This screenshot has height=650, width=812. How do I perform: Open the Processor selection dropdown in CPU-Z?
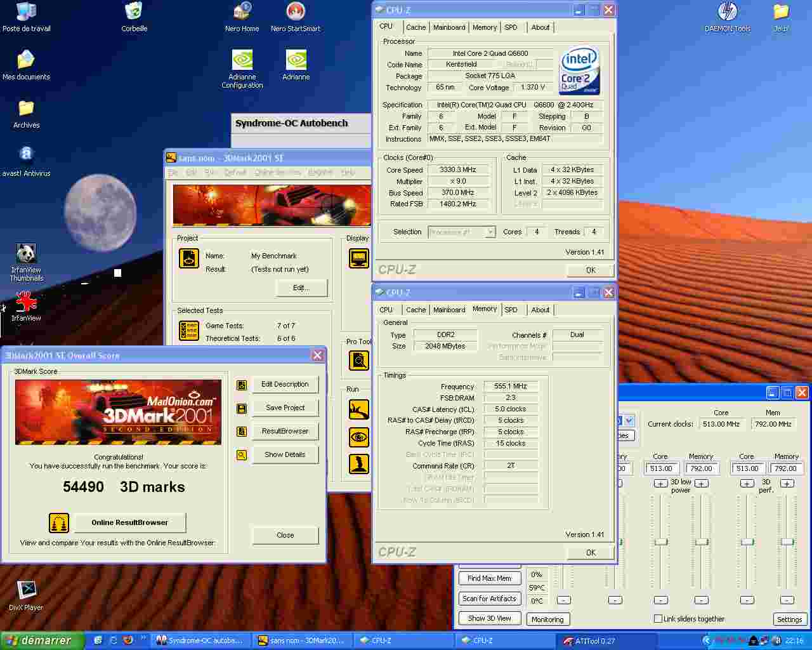point(462,232)
